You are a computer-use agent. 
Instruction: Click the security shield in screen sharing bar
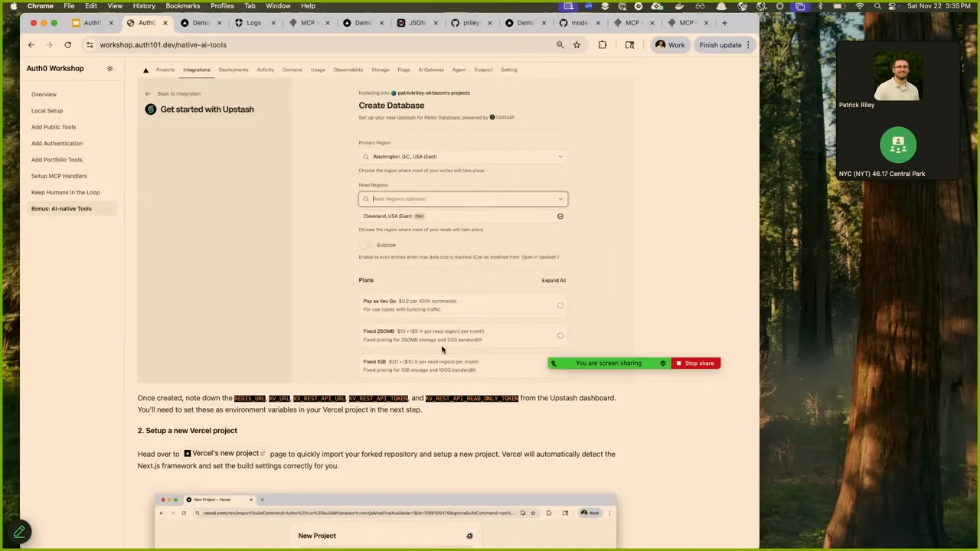663,364
